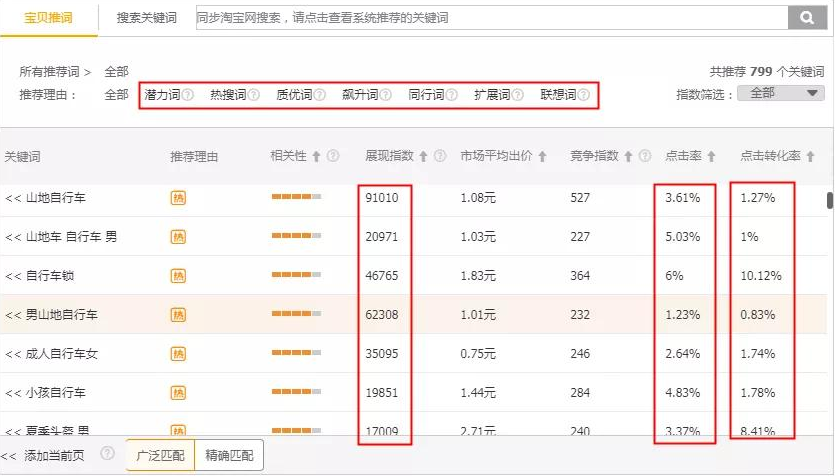Click 点击率 value 4.83%
The height and width of the screenshot is (476, 835).
click(x=683, y=393)
